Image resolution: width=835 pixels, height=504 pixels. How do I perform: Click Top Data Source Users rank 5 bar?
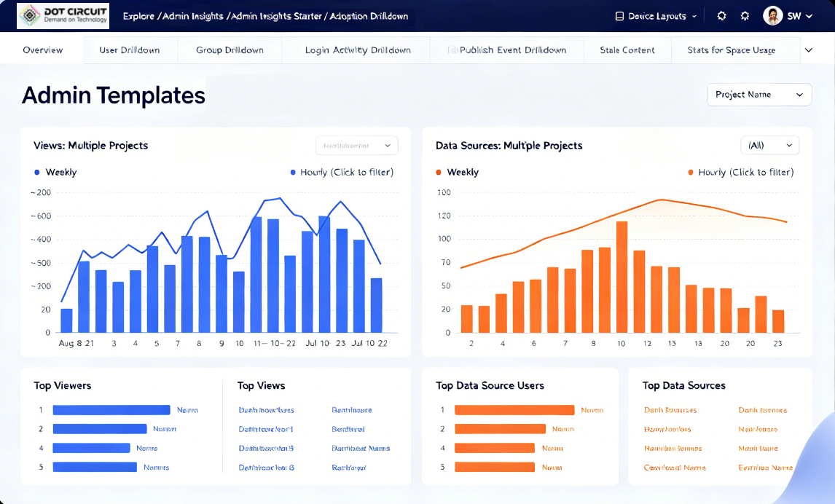coord(494,468)
